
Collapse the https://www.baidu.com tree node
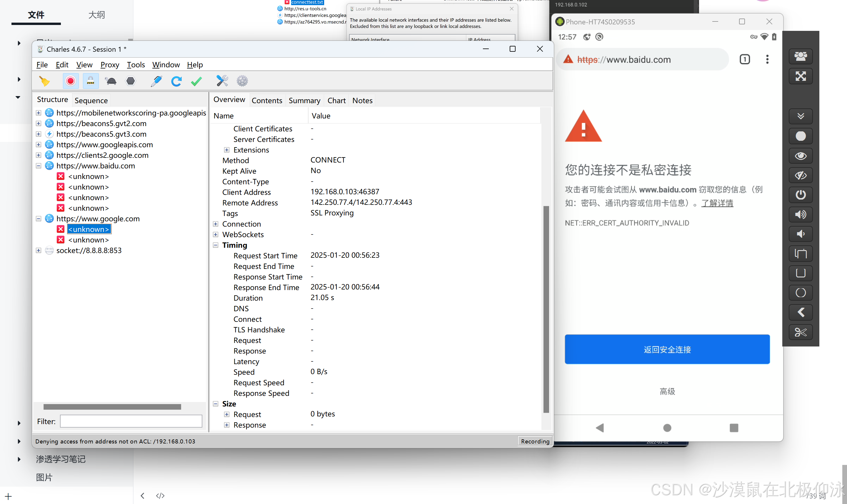tap(39, 166)
